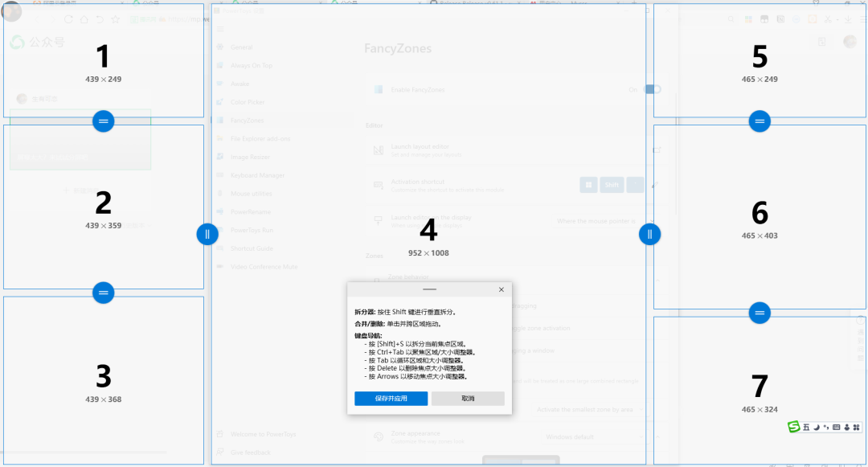Click the '952 × 1008' size label
868x467 pixels.
428,253
